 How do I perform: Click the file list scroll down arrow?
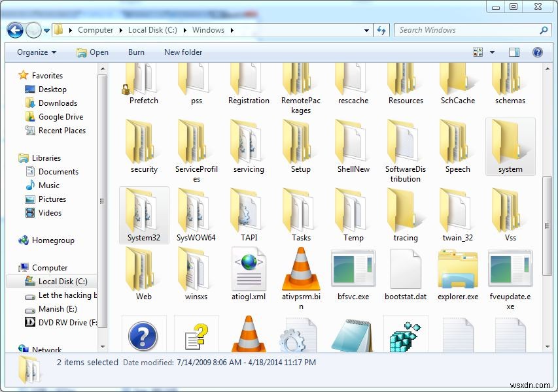(547, 347)
